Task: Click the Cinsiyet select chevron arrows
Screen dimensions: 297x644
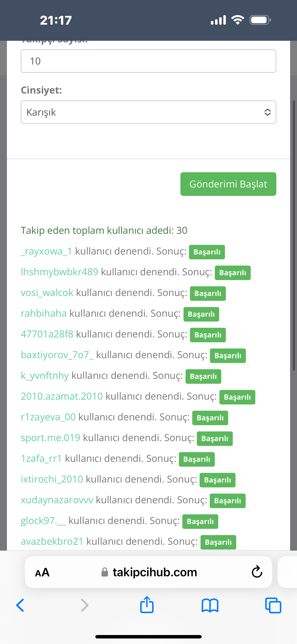Action: point(268,112)
